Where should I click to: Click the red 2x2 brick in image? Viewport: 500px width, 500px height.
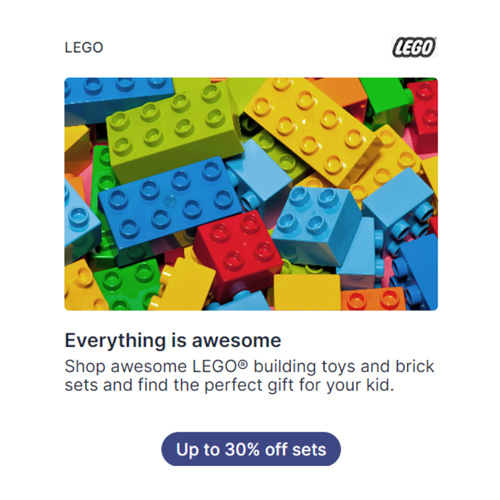[x=239, y=251]
